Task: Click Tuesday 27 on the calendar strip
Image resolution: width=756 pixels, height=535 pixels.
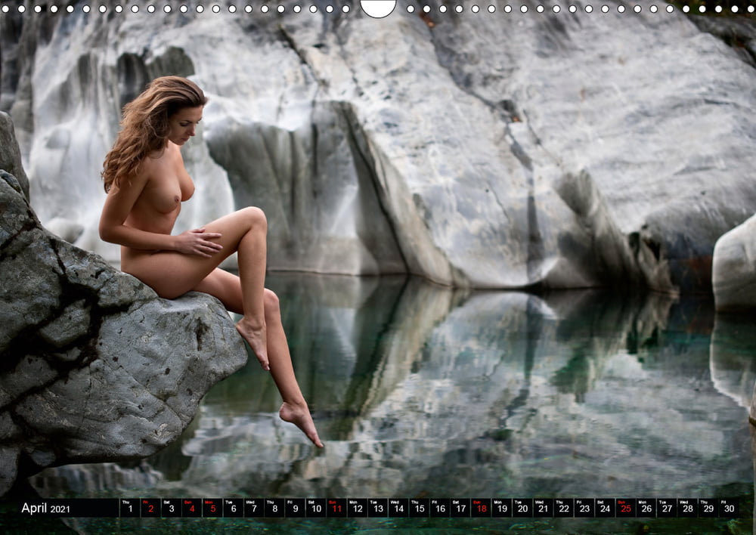Action: click(666, 508)
